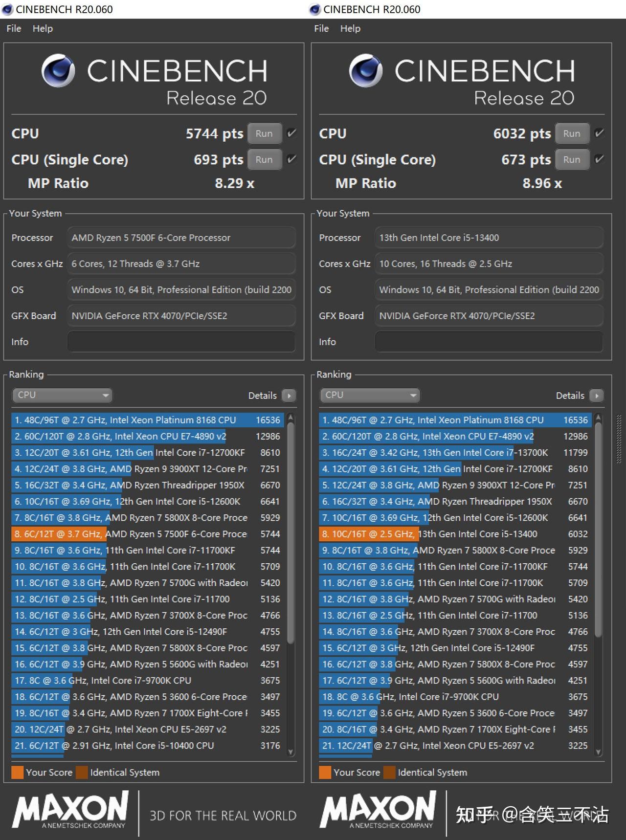Click MAXON logo in left window
Viewport: 626px width, 840px height.
tap(70, 810)
